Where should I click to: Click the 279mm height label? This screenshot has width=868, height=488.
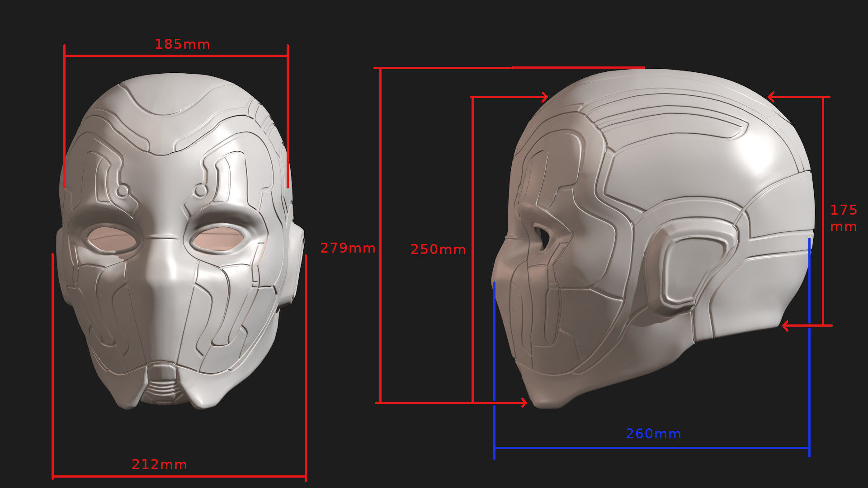click(x=348, y=248)
